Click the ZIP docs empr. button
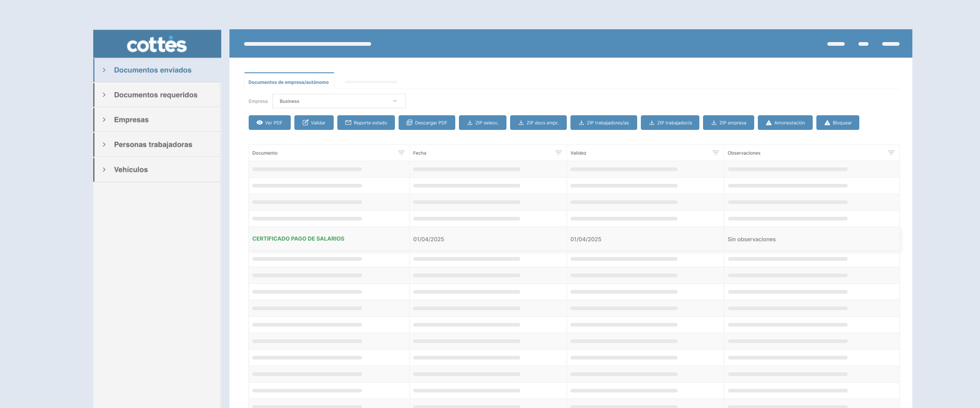This screenshot has width=980, height=408. (538, 123)
